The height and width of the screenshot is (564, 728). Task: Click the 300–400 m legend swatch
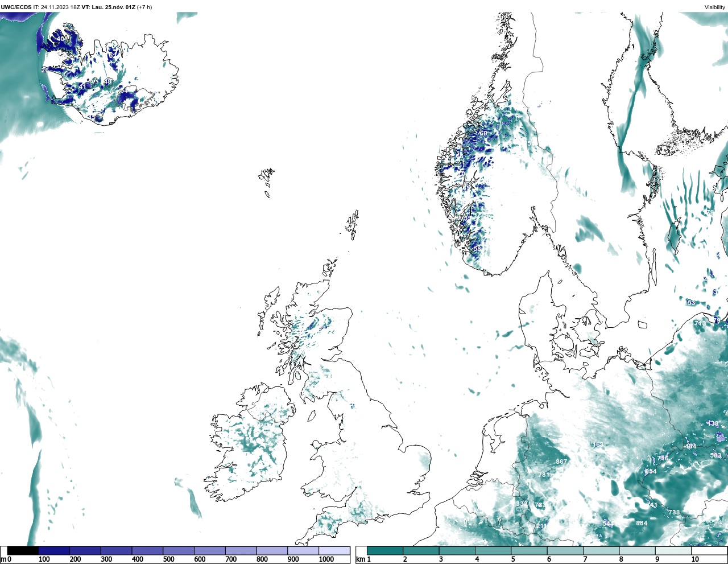[x=116, y=550]
